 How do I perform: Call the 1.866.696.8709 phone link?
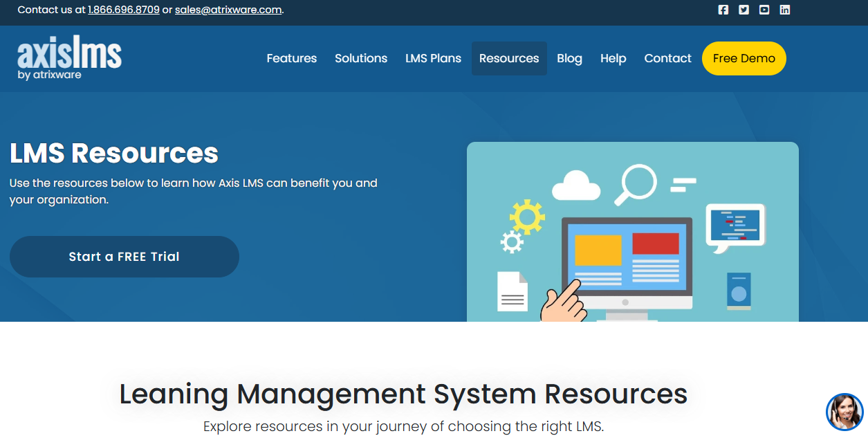124,10
